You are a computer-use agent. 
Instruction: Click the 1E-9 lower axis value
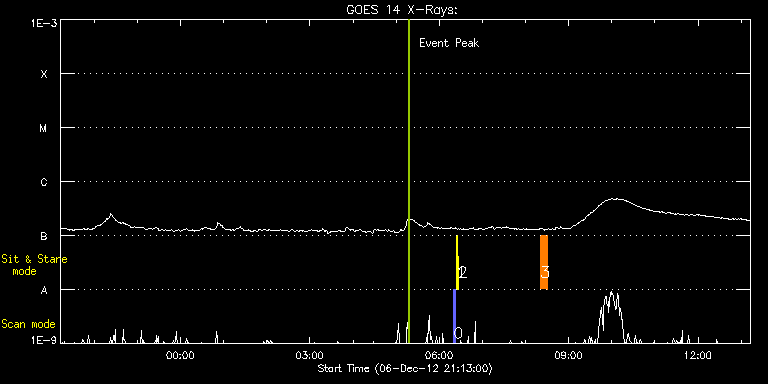pyautogui.click(x=44, y=340)
